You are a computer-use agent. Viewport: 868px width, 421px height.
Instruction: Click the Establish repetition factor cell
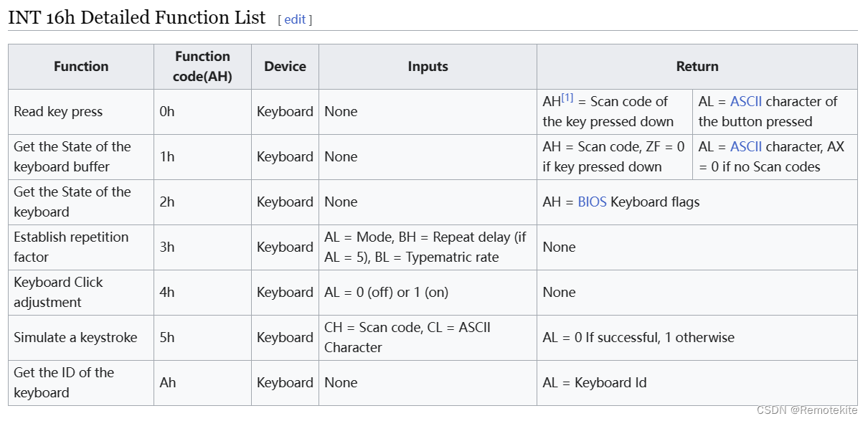(81, 247)
